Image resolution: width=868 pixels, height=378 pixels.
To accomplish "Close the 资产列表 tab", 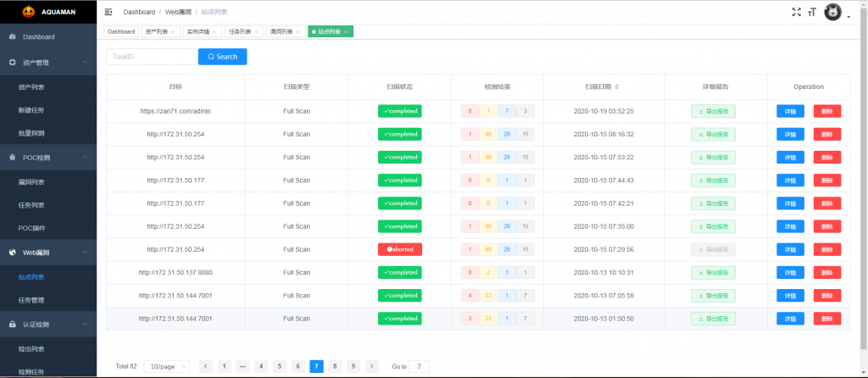I will 173,32.
